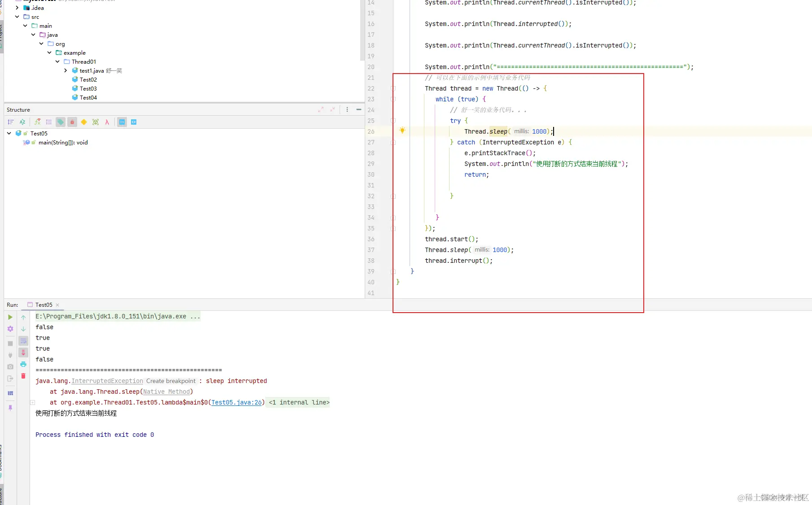
Task: Collapse the main folder
Action: 25,26
